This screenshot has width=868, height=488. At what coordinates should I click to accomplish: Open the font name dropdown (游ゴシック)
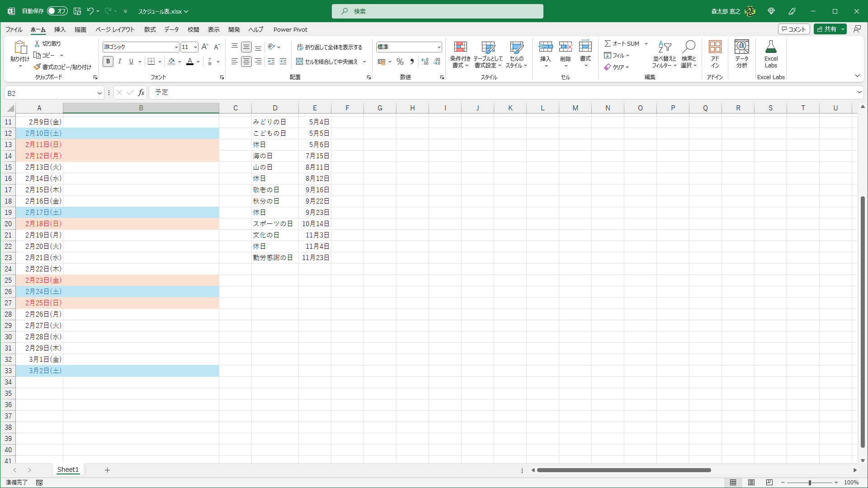coord(176,47)
